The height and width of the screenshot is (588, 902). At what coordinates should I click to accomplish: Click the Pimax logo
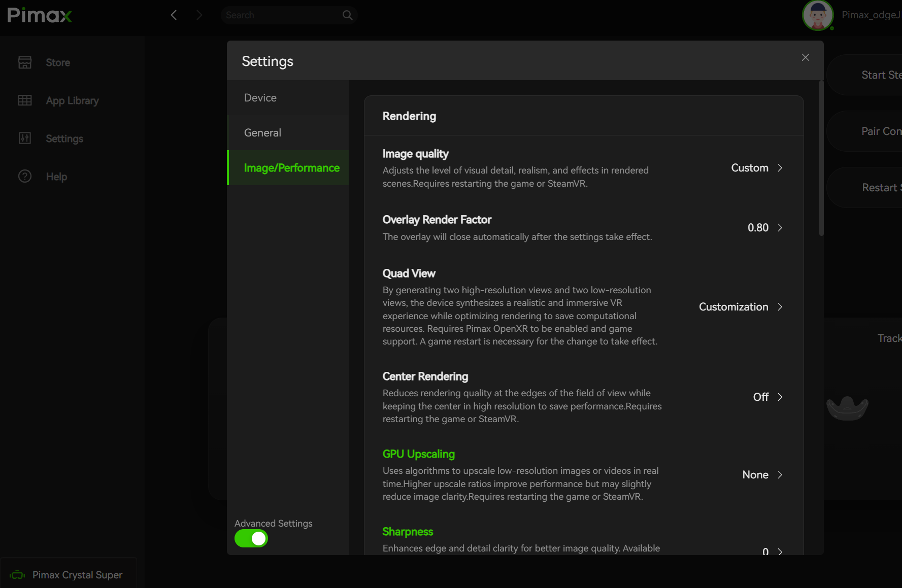pyautogui.click(x=40, y=15)
